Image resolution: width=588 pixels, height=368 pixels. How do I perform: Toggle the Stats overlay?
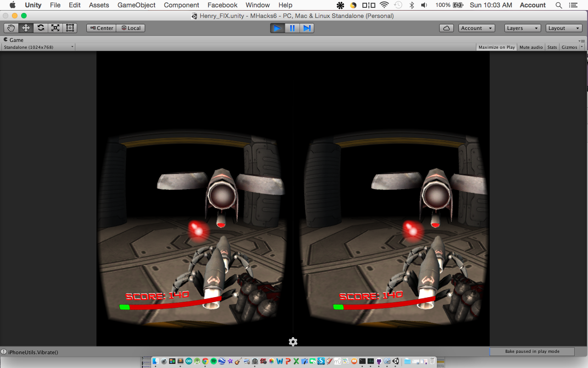pyautogui.click(x=552, y=47)
